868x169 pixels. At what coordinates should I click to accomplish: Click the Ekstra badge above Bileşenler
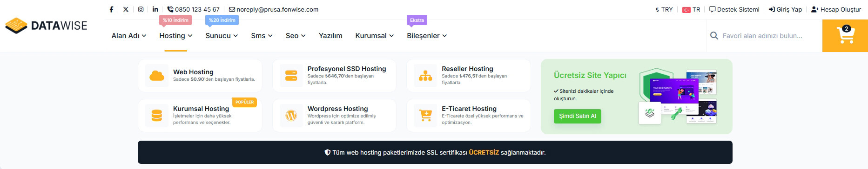click(417, 20)
